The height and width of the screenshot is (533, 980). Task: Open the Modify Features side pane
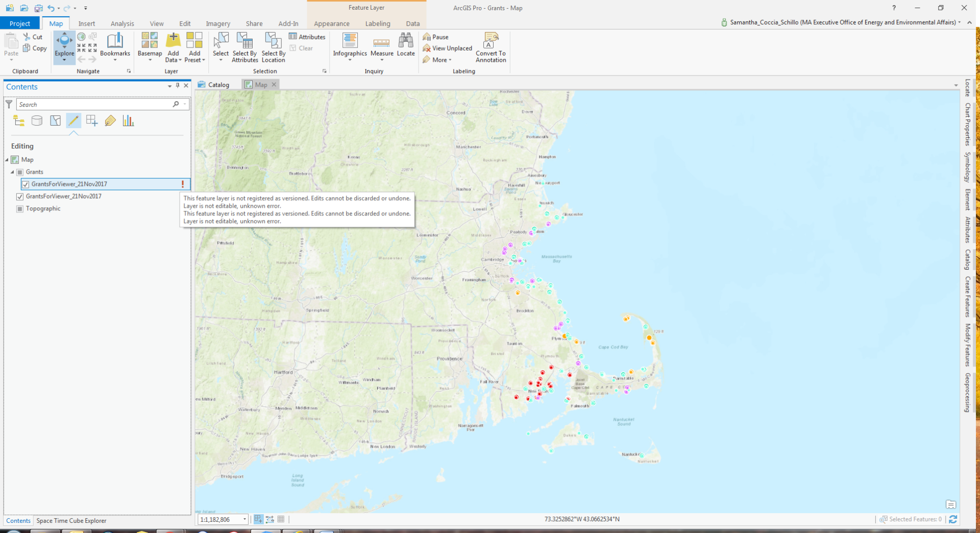(967, 345)
